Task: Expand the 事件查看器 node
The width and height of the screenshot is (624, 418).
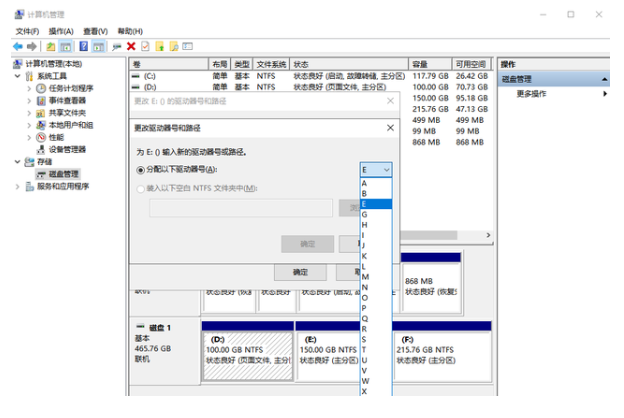Action: 29,101
